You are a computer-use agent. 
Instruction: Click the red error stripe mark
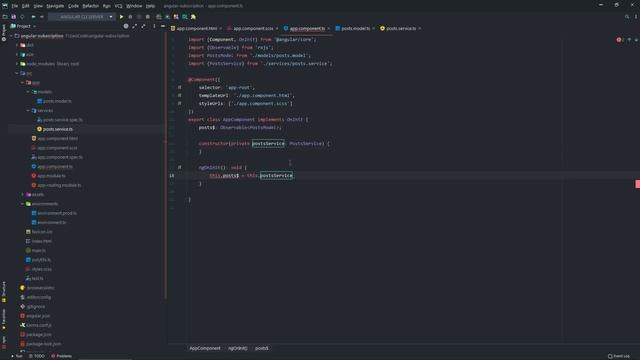point(637,184)
